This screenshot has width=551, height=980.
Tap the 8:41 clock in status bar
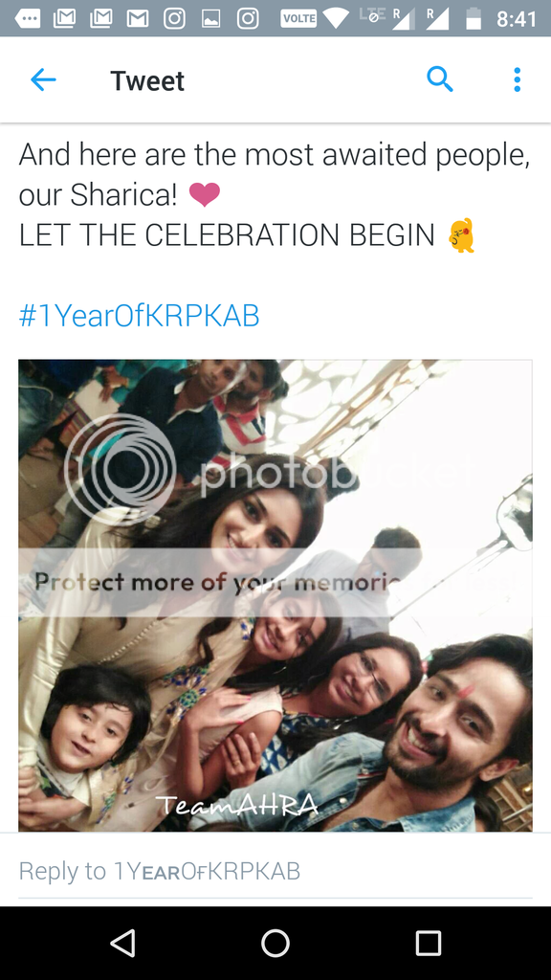[x=516, y=19]
